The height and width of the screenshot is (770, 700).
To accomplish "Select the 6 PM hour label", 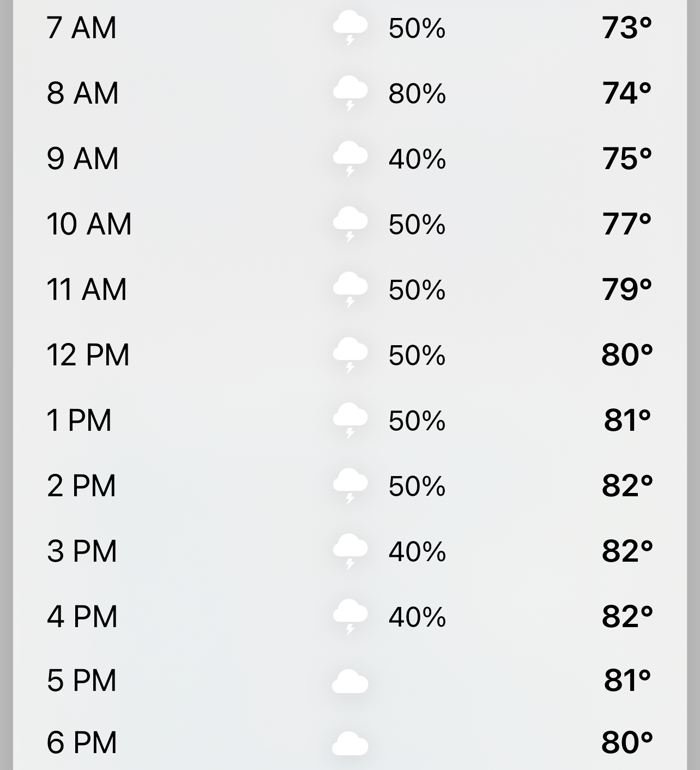I will (82, 743).
